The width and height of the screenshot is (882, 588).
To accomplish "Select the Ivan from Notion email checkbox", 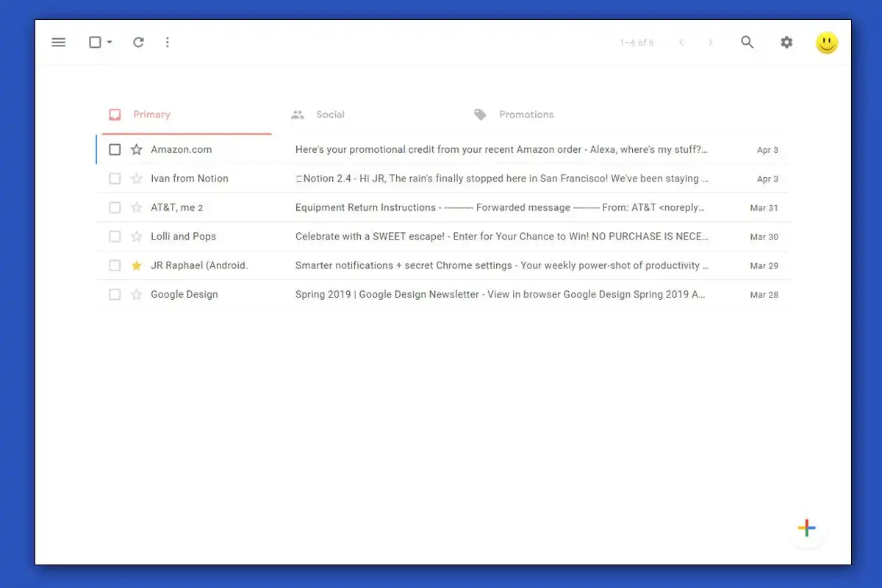I will [115, 179].
